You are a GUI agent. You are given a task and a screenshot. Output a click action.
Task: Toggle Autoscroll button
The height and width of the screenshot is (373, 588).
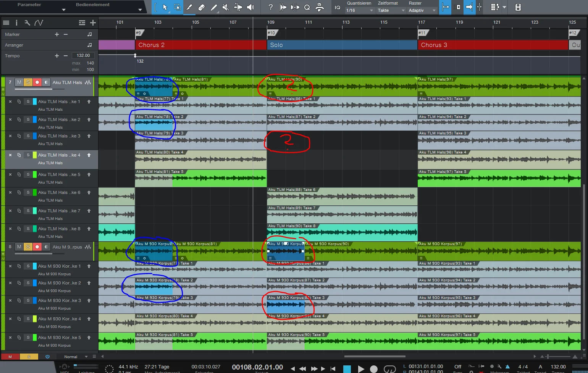coord(469,7)
